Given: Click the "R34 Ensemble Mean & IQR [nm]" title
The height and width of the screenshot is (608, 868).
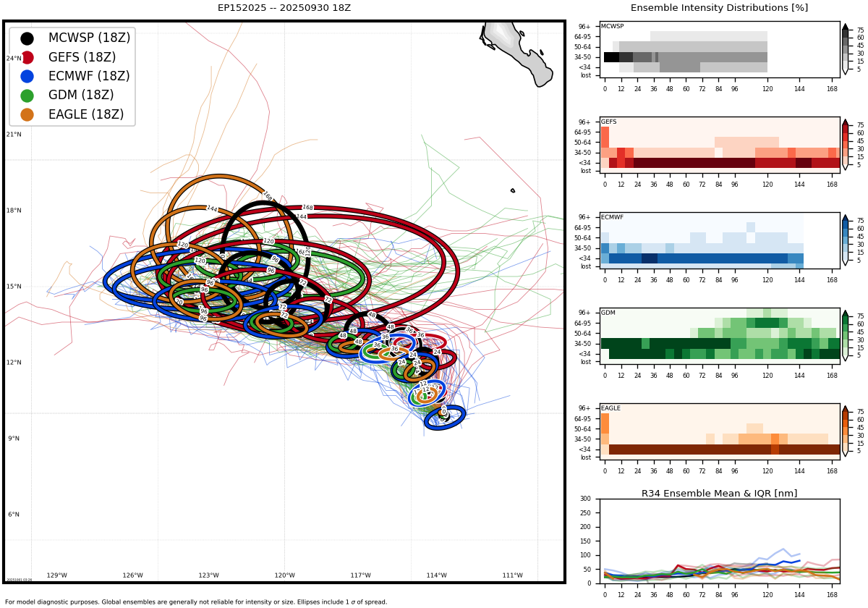Looking at the screenshot, I should pyautogui.click(x=719, y=494).
